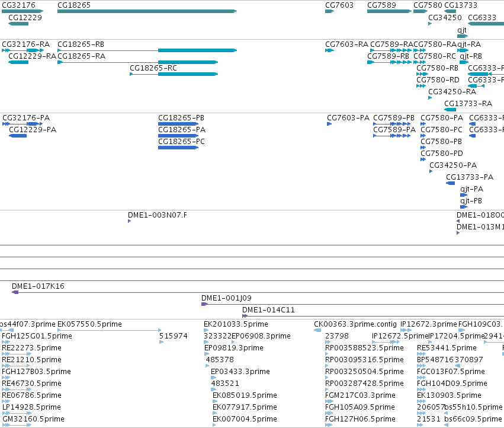Select transcript CG34250-RA
Image resolution: width=504 pixels, height=428 pixels.
(430, 98)
